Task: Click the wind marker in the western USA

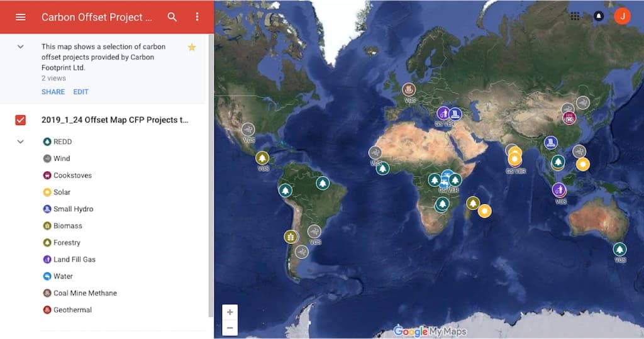Action: (x=248, y=130)
